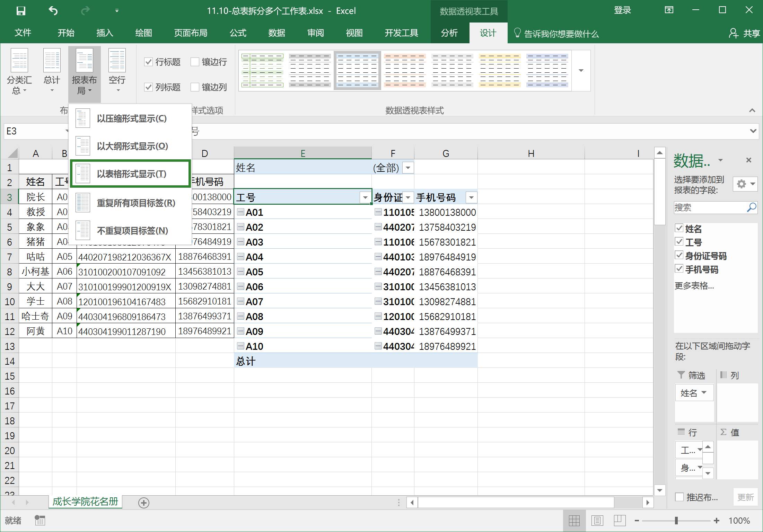Apply the orange pivot table style
The width and height of the screenshot is (763, 532).
click(x=404, y=70)
